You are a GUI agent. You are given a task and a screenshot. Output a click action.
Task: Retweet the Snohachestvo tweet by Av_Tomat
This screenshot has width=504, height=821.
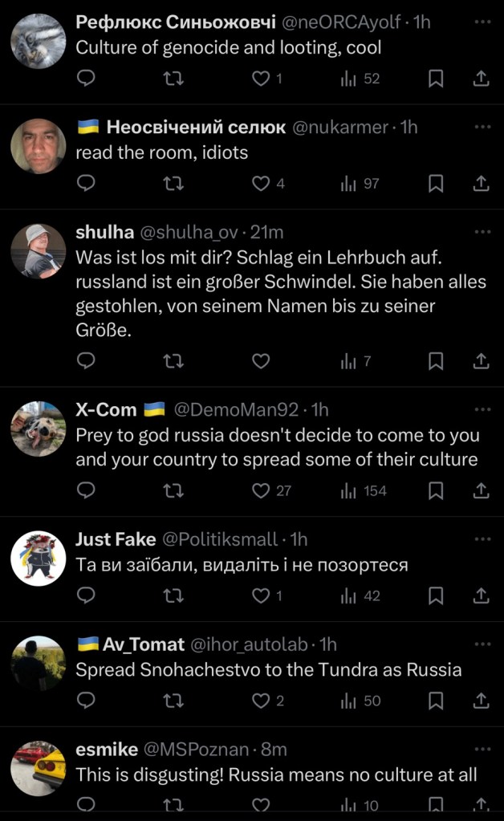[173, 701]
